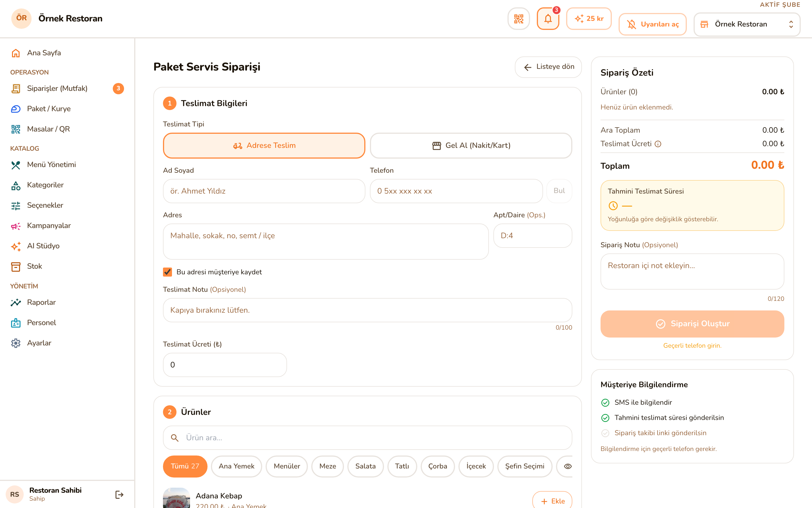Open AI Stüdyo
The width and height of the screenshot is (812, 508).
point(67,246)
